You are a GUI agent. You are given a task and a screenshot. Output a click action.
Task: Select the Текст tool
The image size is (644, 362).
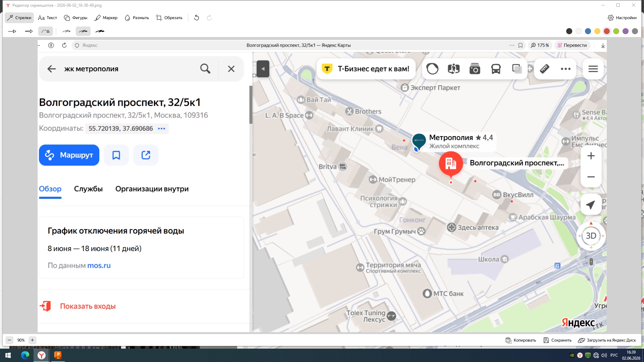[48, 18]
